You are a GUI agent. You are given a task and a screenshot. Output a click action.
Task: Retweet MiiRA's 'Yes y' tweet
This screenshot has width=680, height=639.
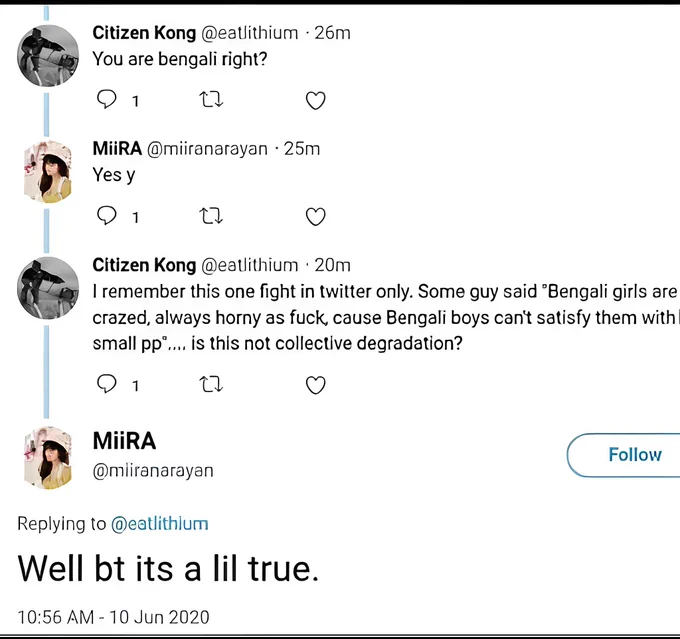pos(211,216)
